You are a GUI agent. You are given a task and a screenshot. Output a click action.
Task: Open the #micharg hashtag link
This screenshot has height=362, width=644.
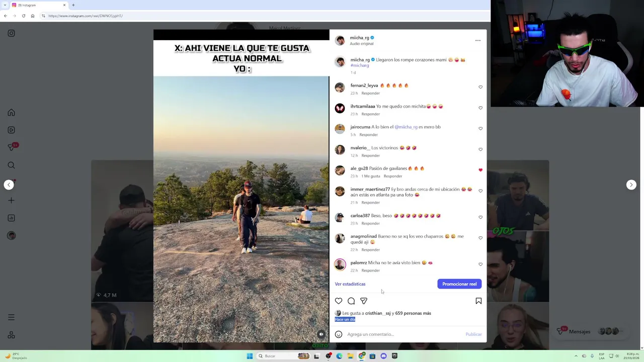pos(360,65)
